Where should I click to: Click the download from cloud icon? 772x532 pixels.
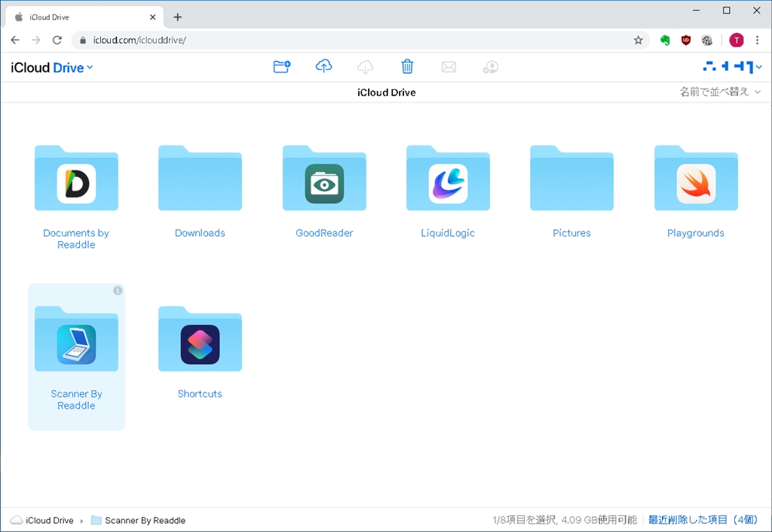coord(366,66)
